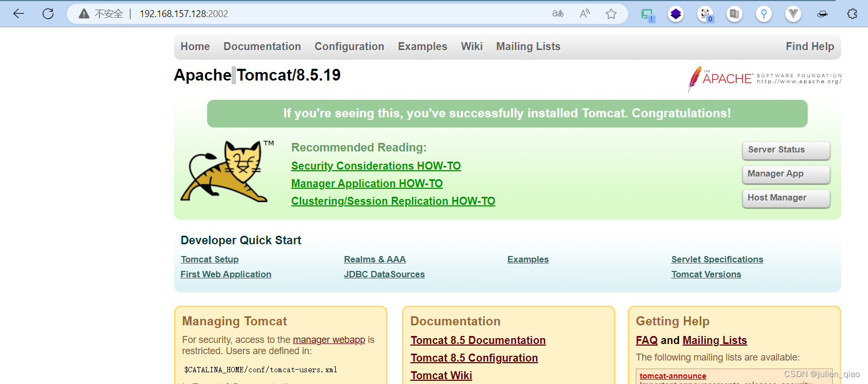
Task: Open the blue key extension icon
Action: pos(764,14)
